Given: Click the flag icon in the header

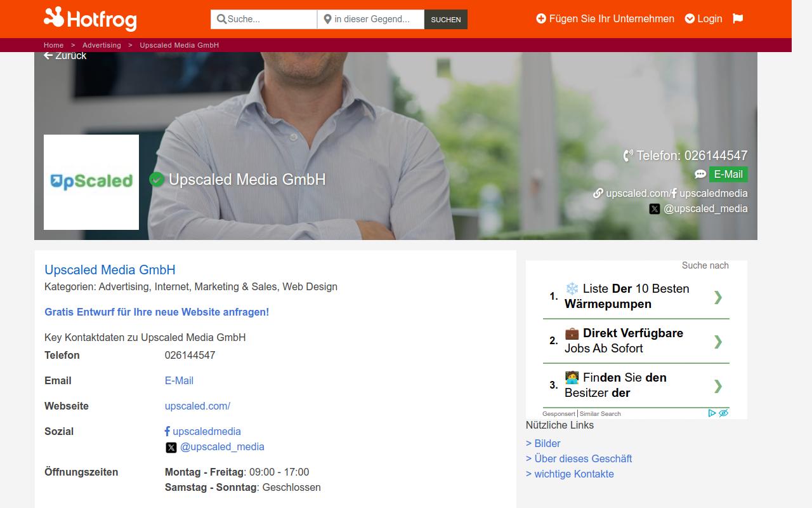Looking at the screenshot, I should 738,19.
